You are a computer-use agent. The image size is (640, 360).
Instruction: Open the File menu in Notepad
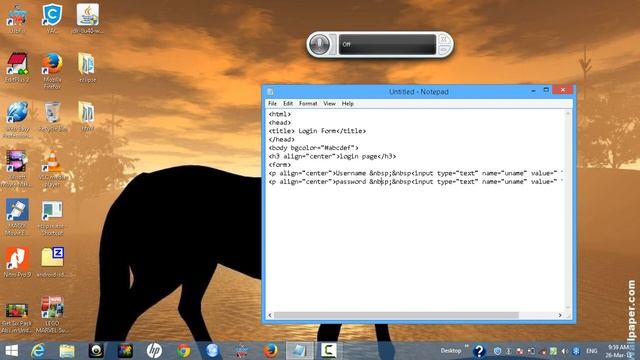[x=272, y=104]
